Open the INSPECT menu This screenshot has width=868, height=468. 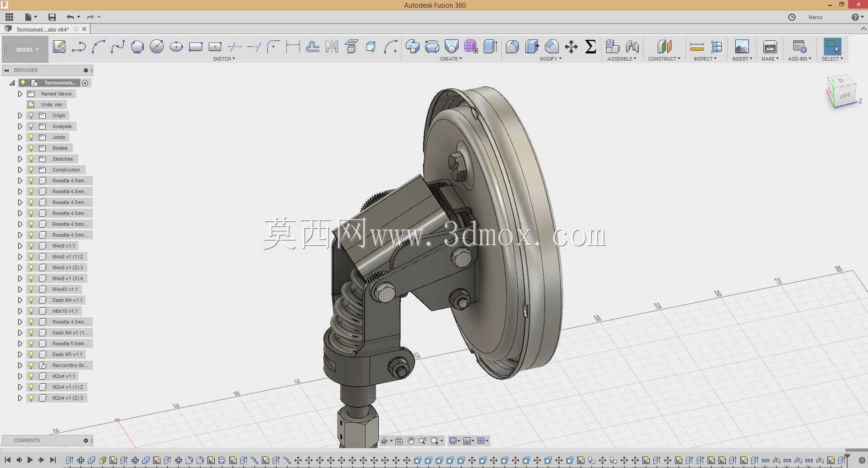click(705, 59)
